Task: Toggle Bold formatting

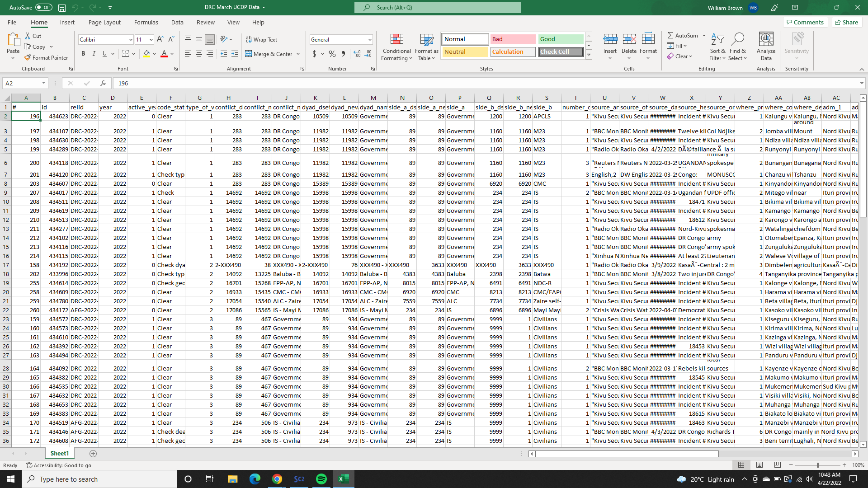Action: point(83,54)
